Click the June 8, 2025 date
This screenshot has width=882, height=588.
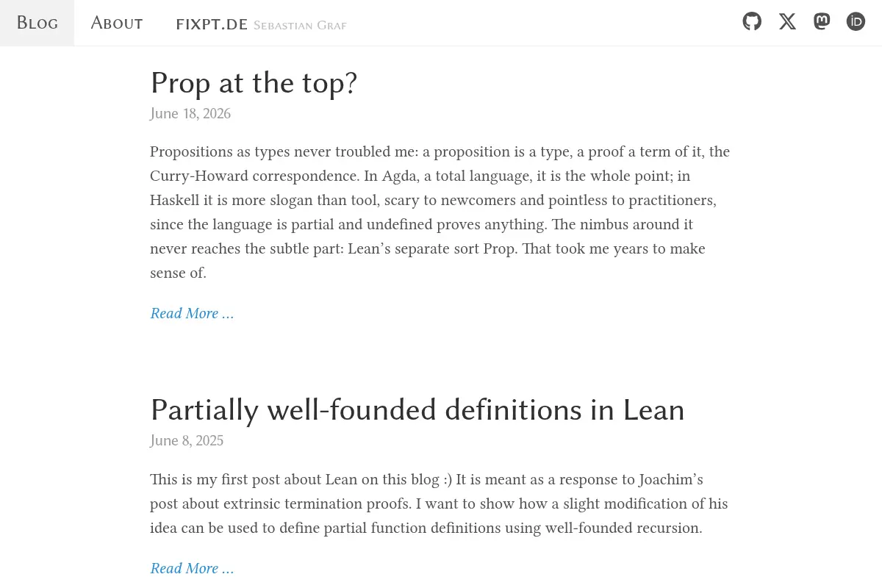(187, 440)
